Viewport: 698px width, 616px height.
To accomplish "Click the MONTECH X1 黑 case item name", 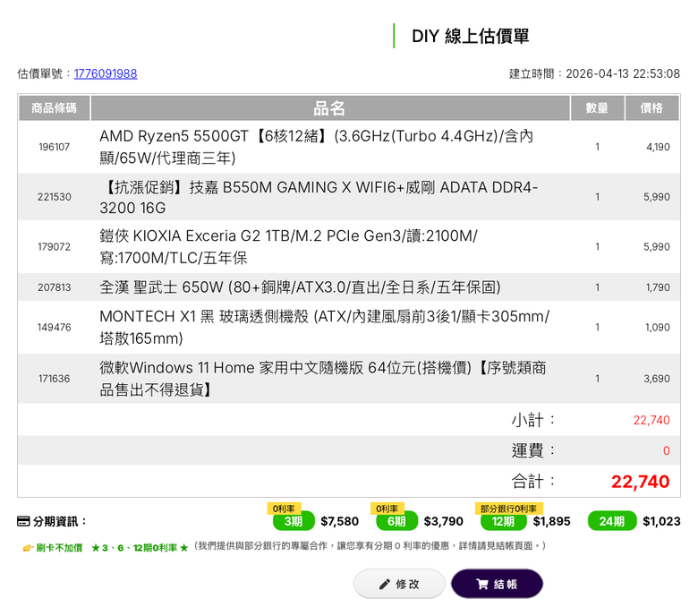I will (x=325, y=328).
